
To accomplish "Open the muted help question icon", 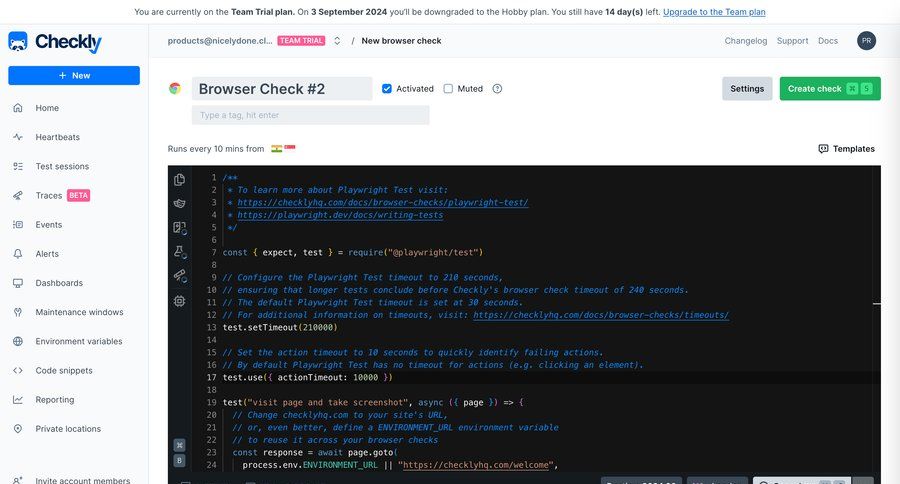I will [497, 88].
